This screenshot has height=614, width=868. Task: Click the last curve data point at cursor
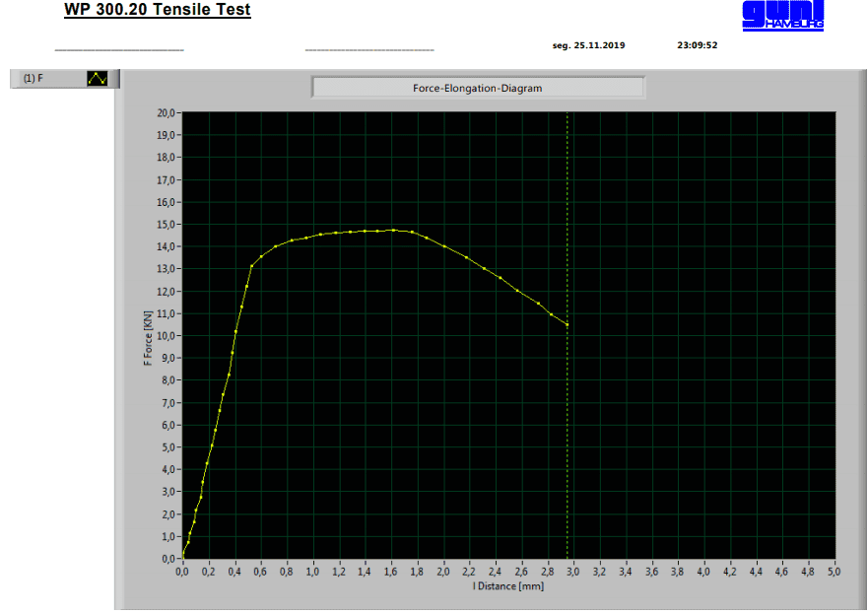568,324
